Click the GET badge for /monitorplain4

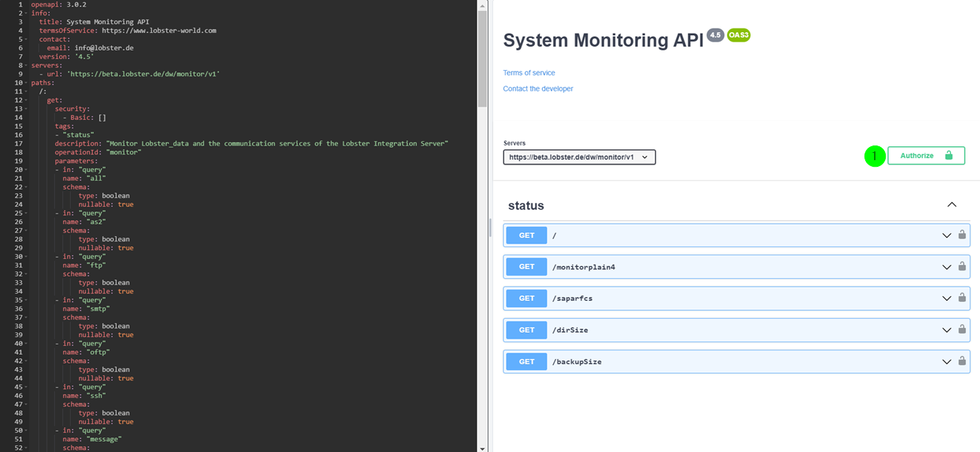tap(527, 267)
